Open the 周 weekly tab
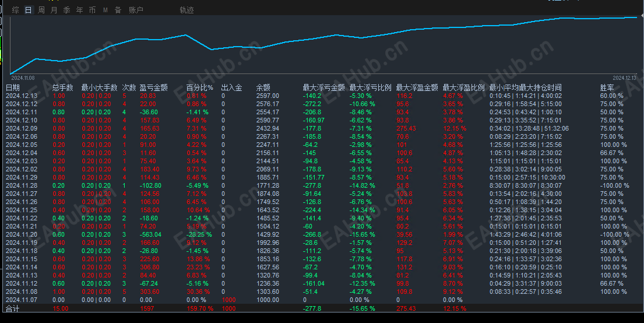 tap(41, 10)
